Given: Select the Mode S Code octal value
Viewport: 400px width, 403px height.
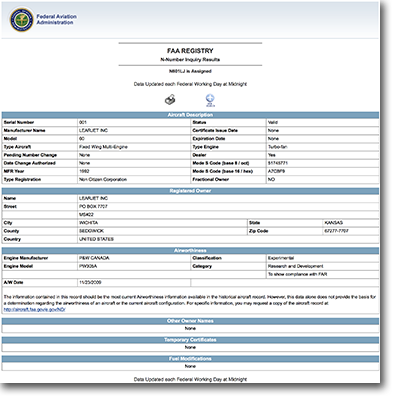Looking at the screenshot, I should point(278,163).
